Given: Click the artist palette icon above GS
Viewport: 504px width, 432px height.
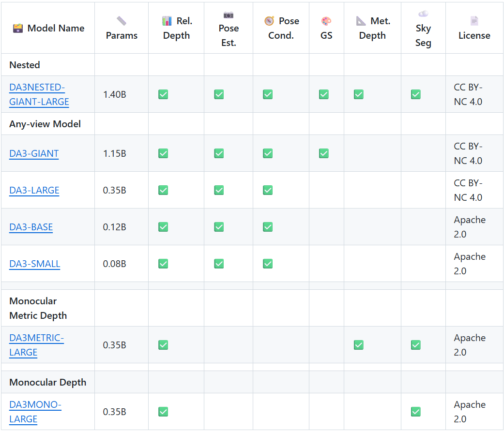Looking at the screenshot, I should (326, 21).
